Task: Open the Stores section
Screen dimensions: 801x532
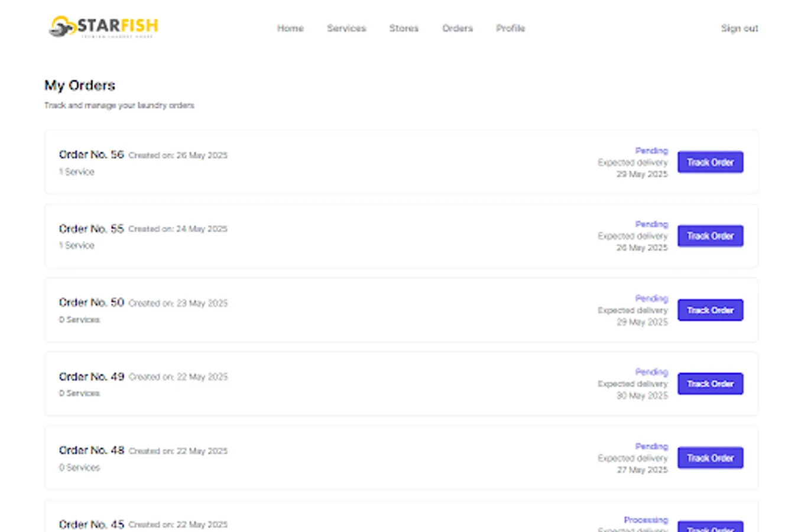Action: (x=404, y=28)
